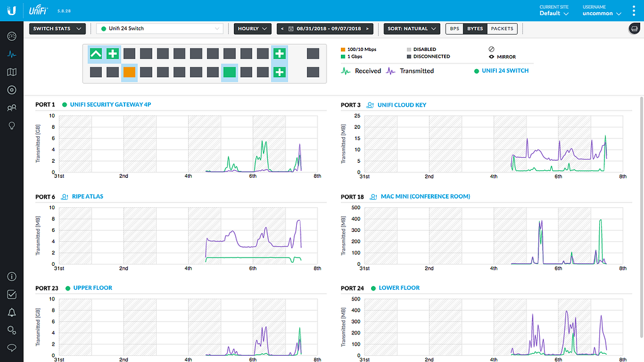644x362 pixels.
Task: Open the Events checkbox-style sidebar icon
Action: 11,295
